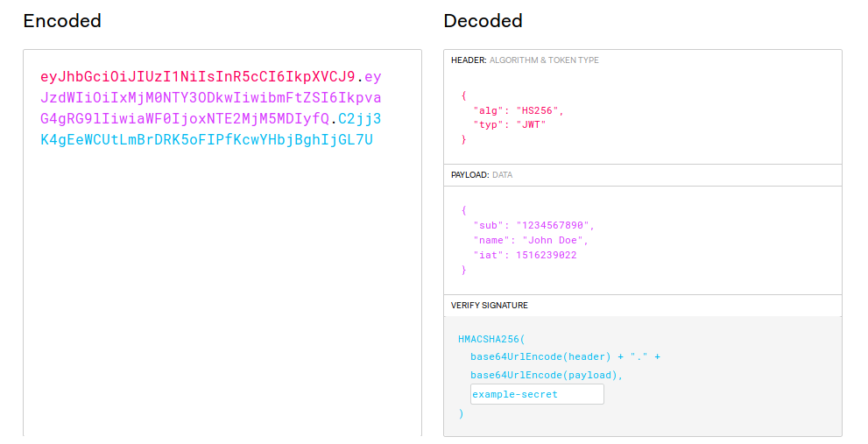Click the red header segment of encoded token
The height and width of the screenshot is (444, 868).
coord(198,76)
